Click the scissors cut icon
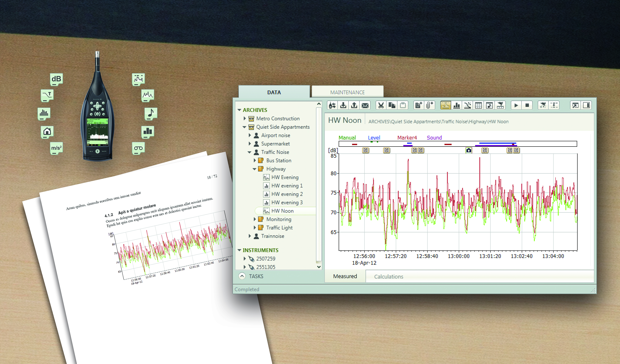The width and height of the screenshot is (620, 364). 381,106
